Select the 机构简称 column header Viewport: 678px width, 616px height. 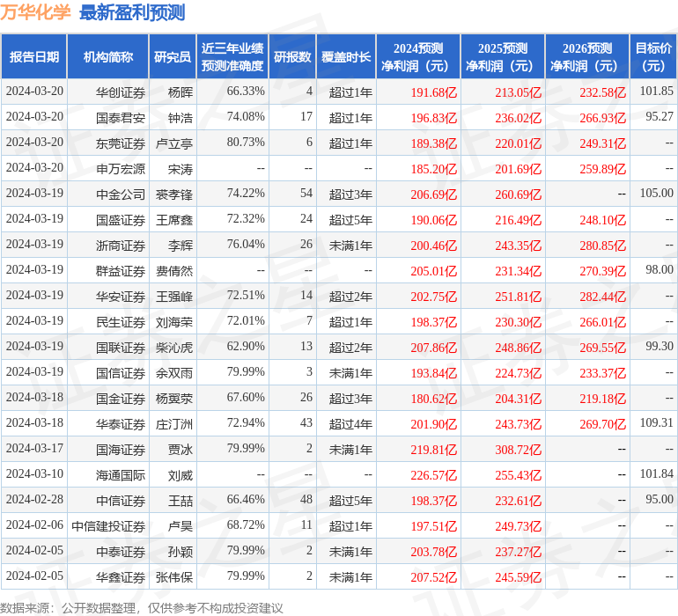(x=108, y=56)
